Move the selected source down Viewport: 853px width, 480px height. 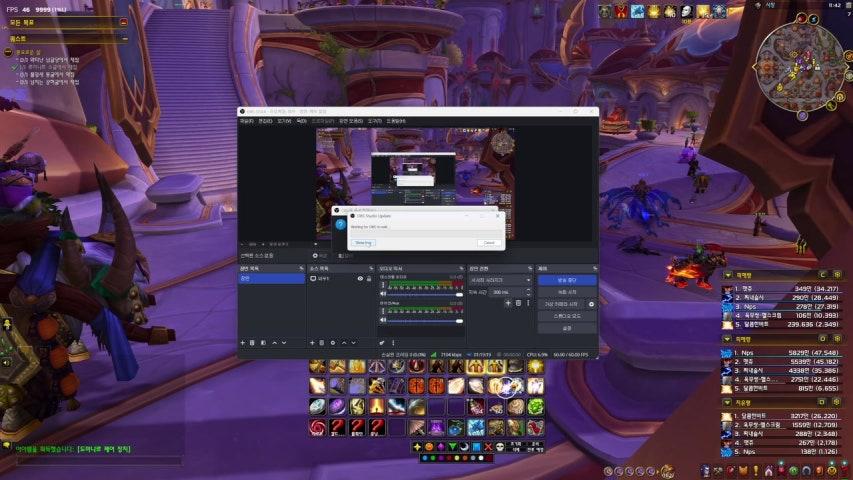click(354, 343)
